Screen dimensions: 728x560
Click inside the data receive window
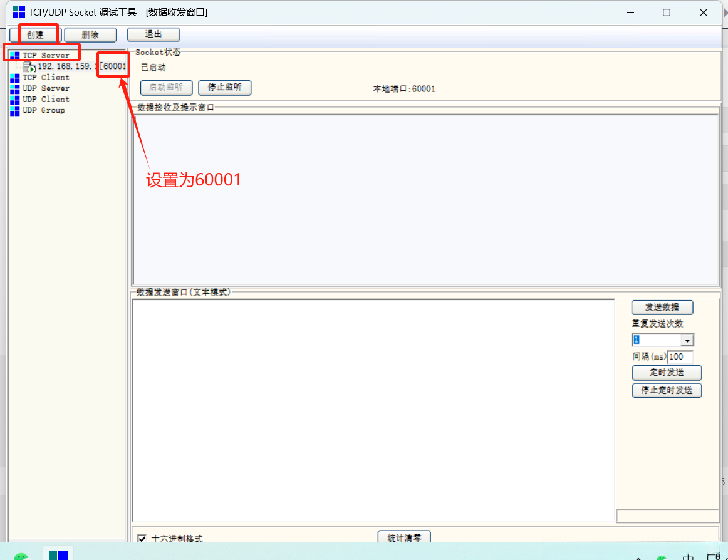pos(426,200)
